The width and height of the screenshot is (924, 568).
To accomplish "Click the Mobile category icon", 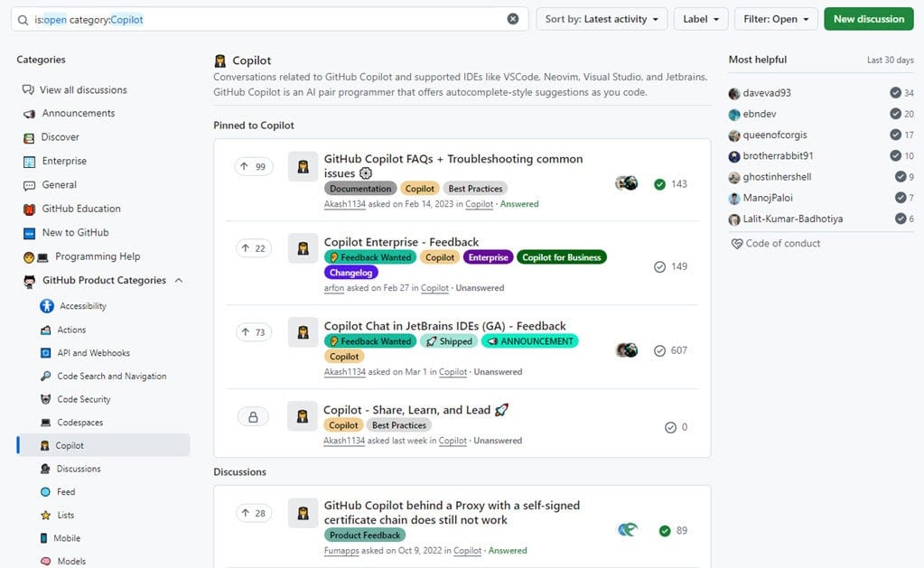I will pos(43,538).
